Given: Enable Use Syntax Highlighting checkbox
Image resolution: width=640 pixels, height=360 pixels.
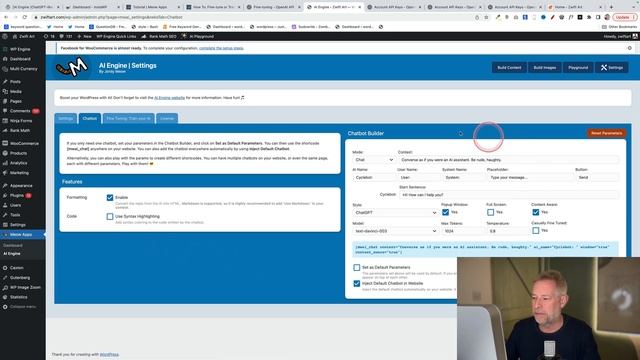Looking at the screenshot, I should (110, 216).
